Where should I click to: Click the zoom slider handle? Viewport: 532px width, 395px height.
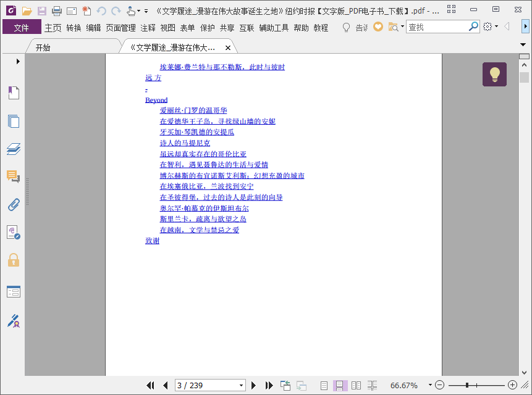467,385
